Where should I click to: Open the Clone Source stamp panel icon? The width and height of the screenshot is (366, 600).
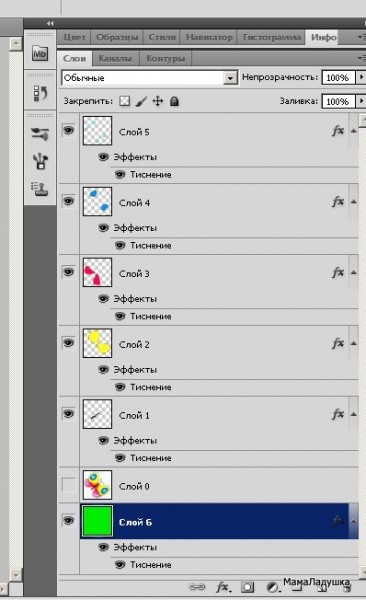click(x=40, y=189)
